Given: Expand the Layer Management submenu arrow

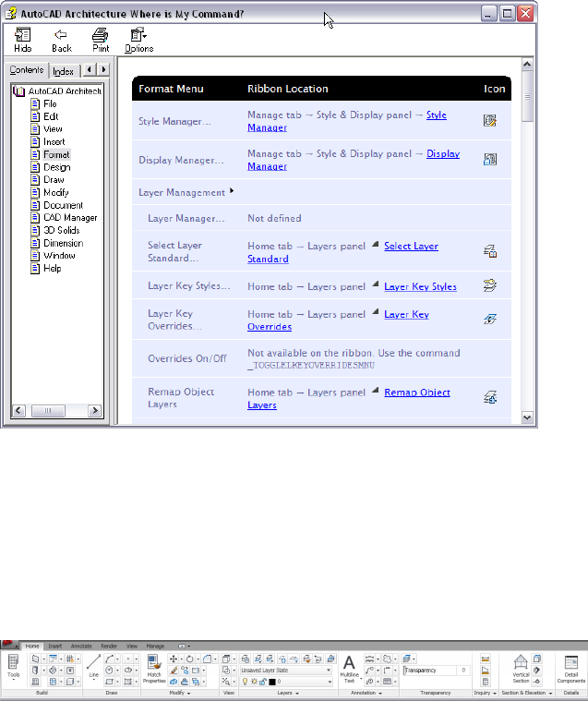Looking at the screenshot, I should [x=232, y=191].
